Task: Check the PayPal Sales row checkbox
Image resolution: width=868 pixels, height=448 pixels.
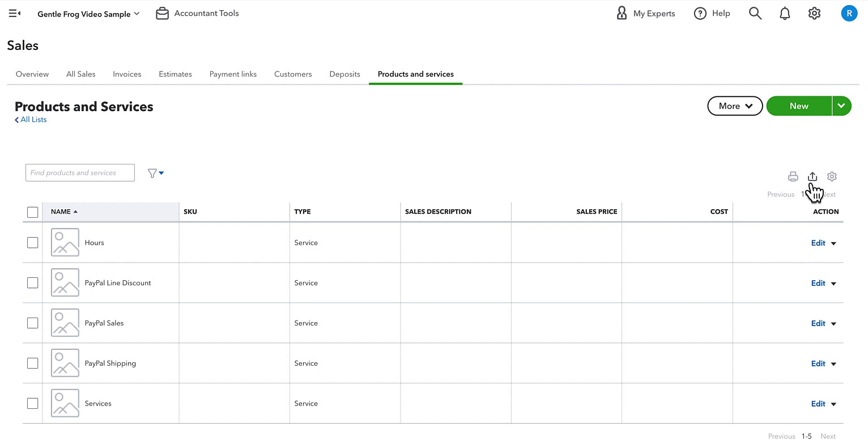Action: [32, 323]
